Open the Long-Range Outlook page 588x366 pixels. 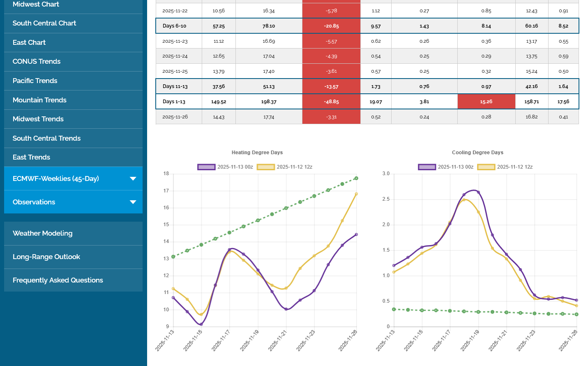point(46,257)
